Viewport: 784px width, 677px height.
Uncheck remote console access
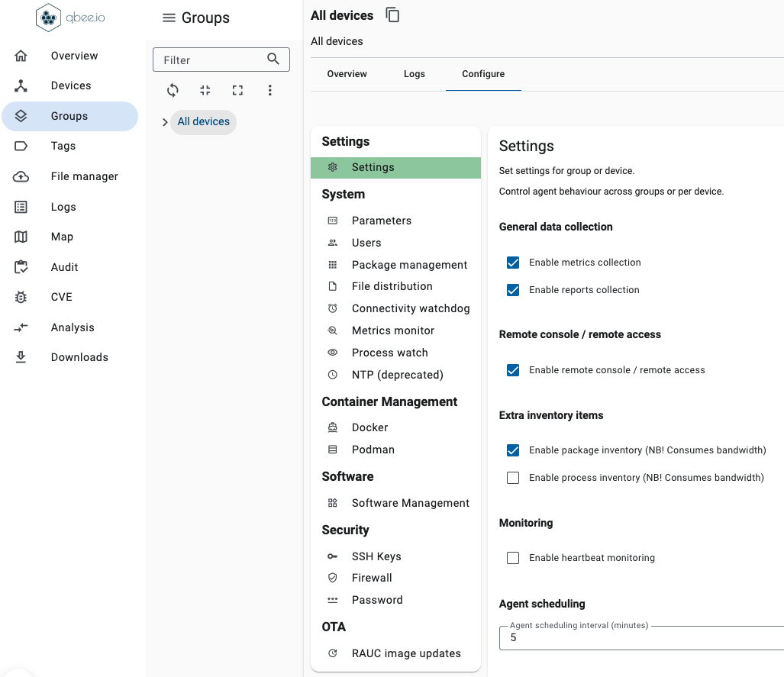point(512,370)
